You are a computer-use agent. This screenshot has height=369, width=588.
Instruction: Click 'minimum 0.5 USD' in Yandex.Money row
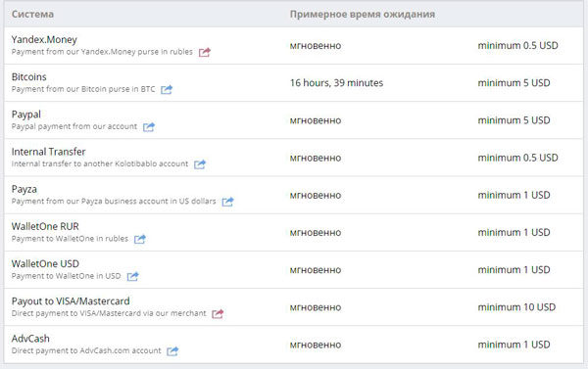(517, 46)
